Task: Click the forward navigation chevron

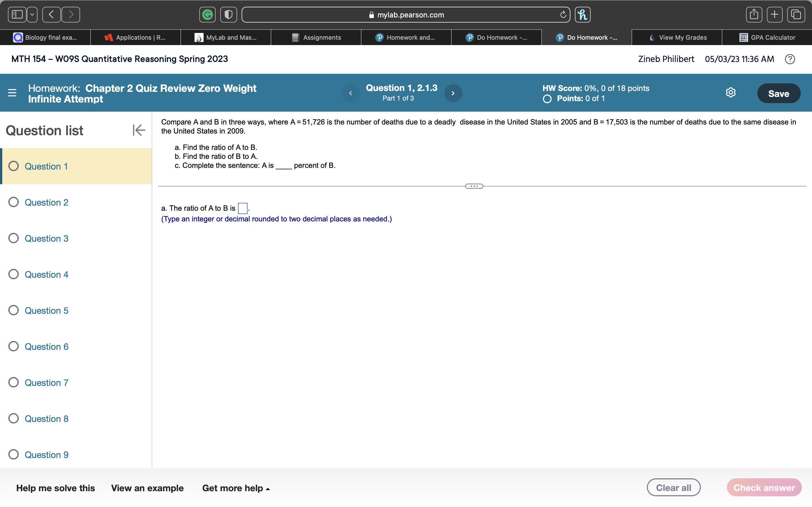Action: [454, 94]
